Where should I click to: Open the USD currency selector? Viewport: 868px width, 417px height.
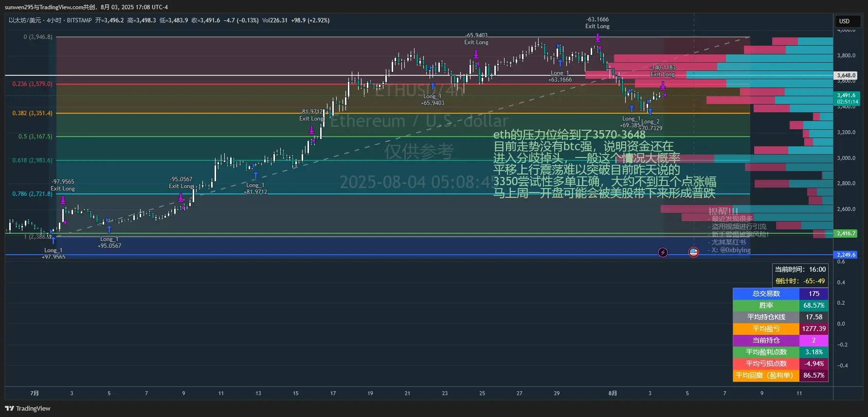[848, 21]
